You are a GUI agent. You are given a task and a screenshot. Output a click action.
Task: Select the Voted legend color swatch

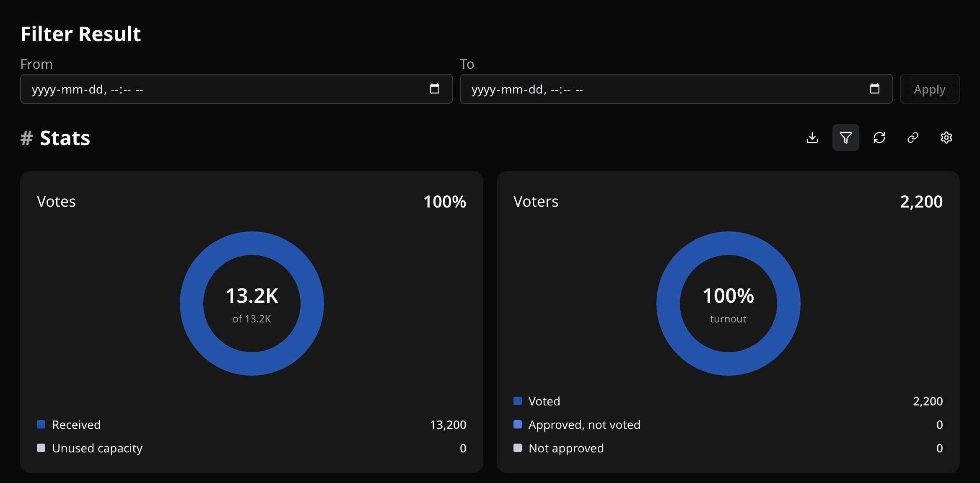[x=518, y=401]
